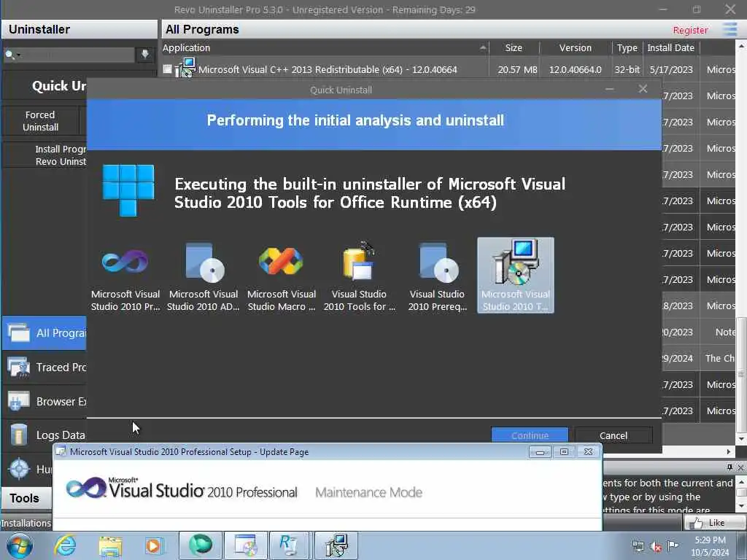Image resolution: width=747 pixels, height=560 pixels.
Task: Click the 20.57 MB size cell
Action: [x=517, y=69]
